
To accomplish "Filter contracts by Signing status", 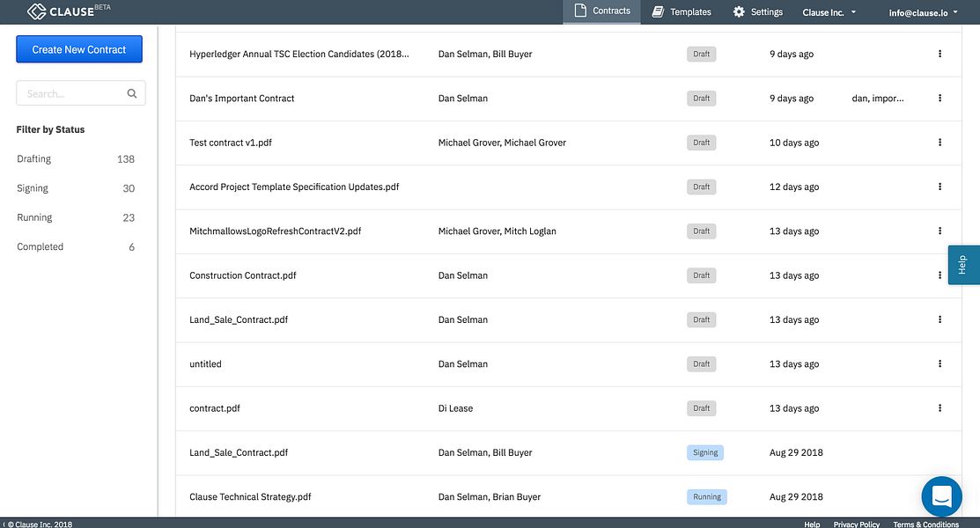I will 76,188.
